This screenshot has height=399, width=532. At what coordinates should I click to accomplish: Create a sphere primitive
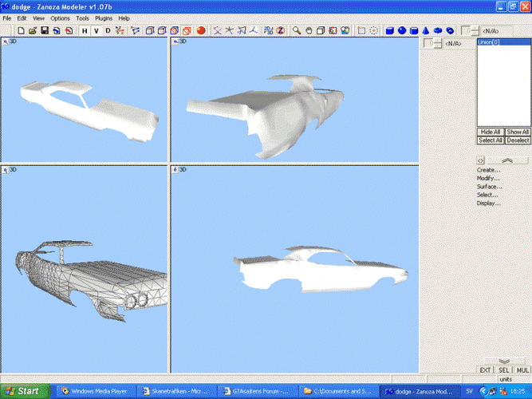coord(402,30)
